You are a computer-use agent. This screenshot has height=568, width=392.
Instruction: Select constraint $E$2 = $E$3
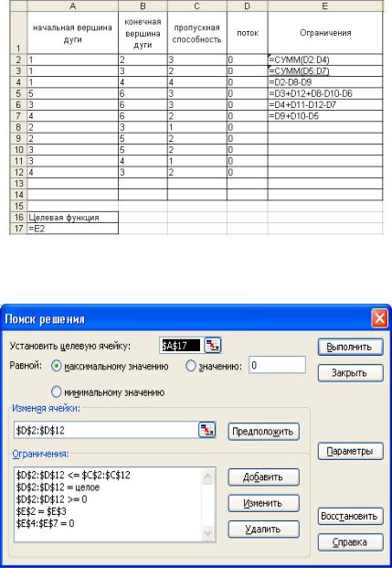[x=41, y=511]
